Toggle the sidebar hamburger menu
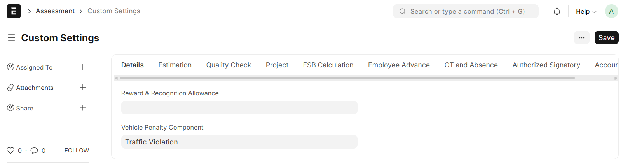 [11, 38]
